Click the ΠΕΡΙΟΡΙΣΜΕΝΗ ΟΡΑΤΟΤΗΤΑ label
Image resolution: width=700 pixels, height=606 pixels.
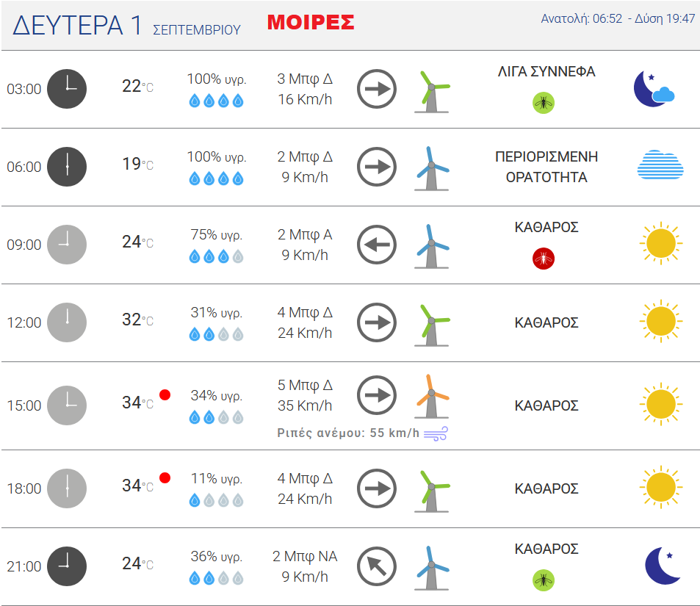click(546, 167)
